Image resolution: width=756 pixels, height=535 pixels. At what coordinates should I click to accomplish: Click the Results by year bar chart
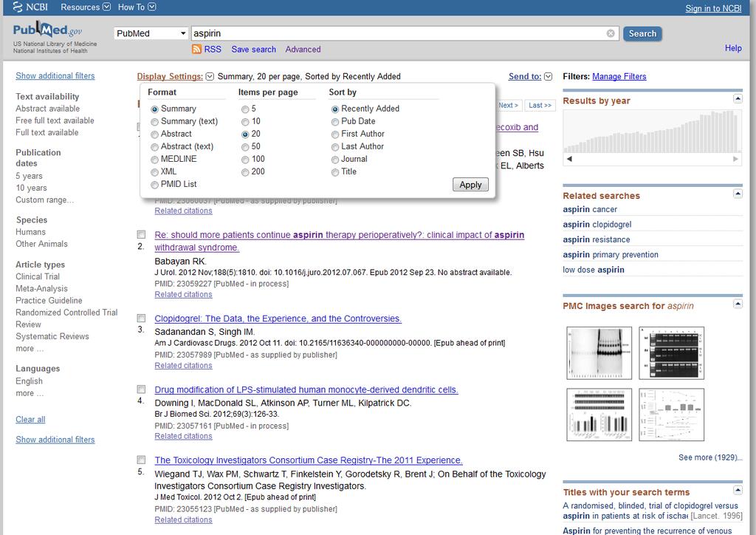pos(653,132)
